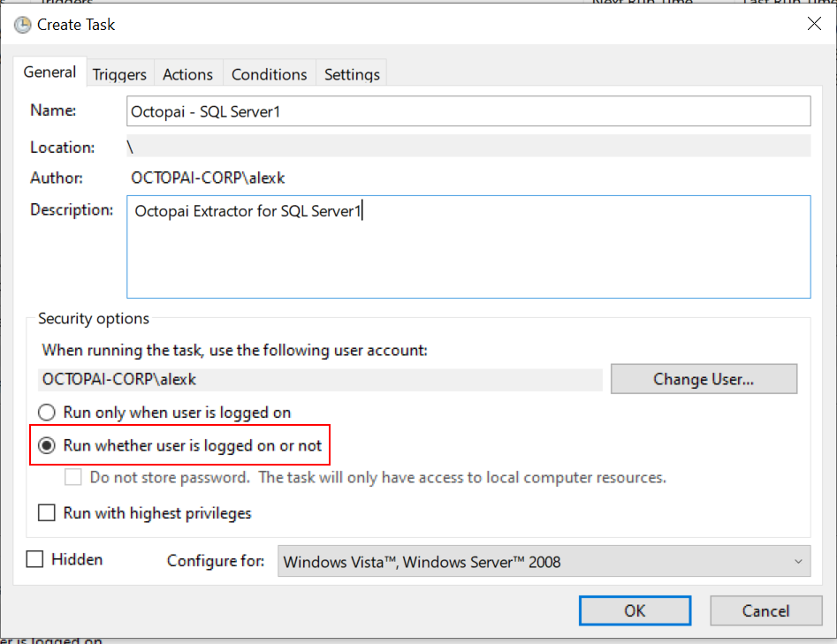This screenshot has width=837, height=644.
Task: Confirm the task with OK
Action: click(635, 610)
